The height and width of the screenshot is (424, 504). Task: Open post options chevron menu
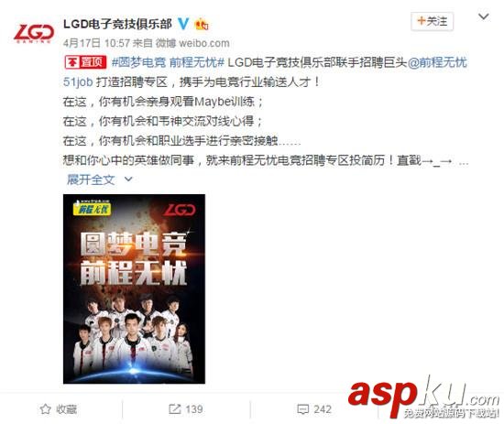point(484,16)
